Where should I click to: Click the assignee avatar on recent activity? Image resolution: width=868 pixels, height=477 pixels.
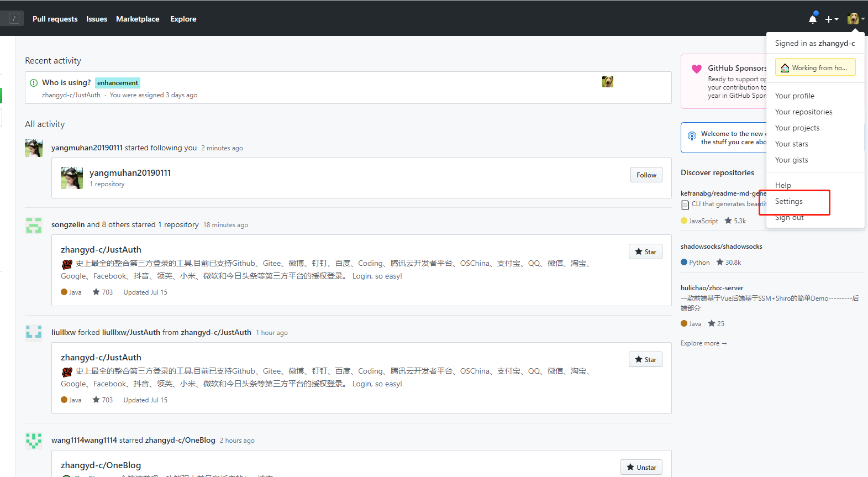pyautogui.click(x=608, y=82)
